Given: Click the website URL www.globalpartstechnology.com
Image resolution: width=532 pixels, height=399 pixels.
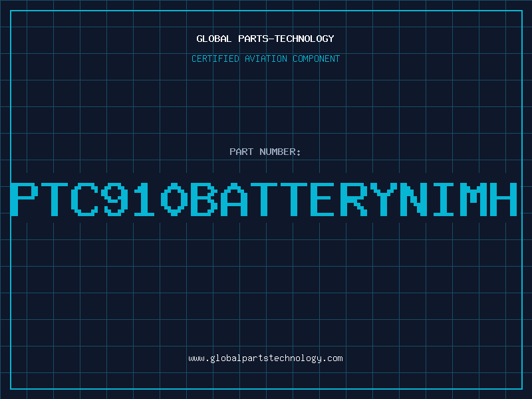Looking at the screenshot, I should (x=265, y=358).
